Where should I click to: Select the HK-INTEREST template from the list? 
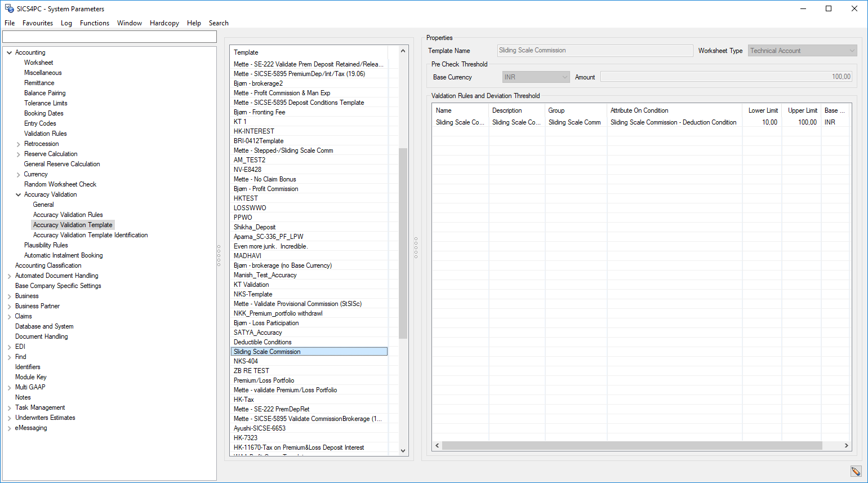click(x=253, y=131)
